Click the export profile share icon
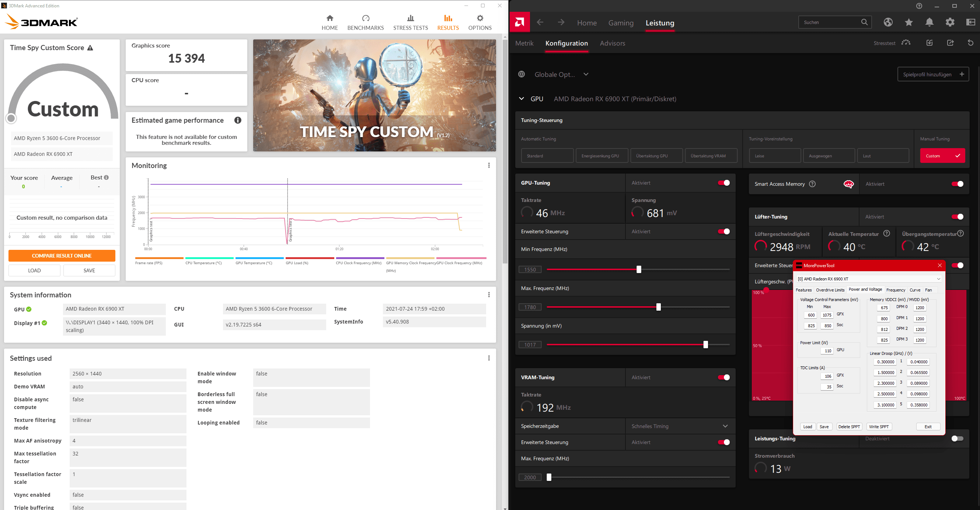This screenshot has width=980, height=510. coord(950,43)
